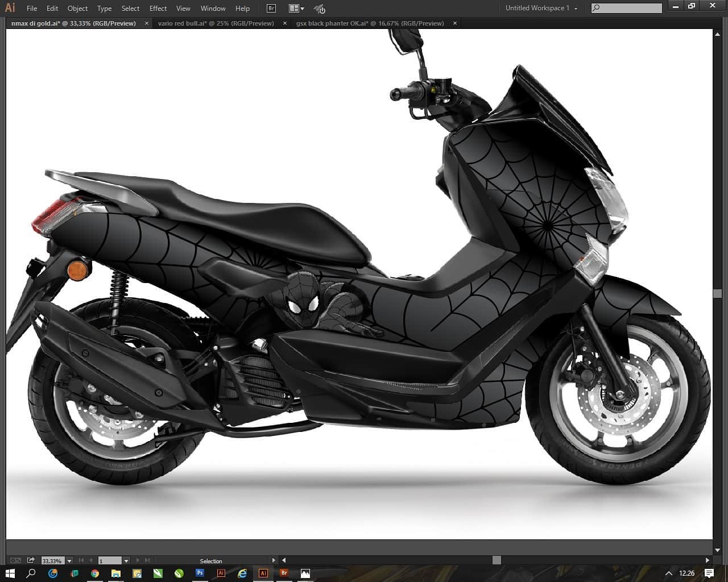Open the Bridge Br icon in taskbar

point(284,573)
